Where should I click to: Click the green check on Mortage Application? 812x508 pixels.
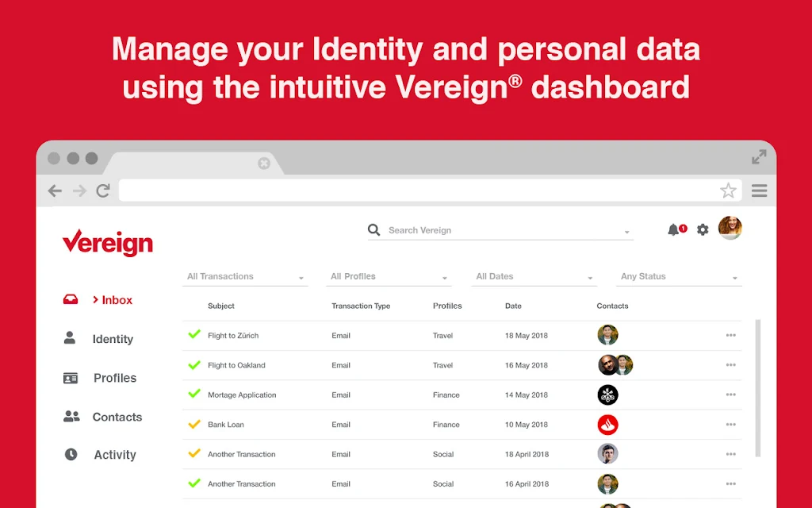coord(194,394)
